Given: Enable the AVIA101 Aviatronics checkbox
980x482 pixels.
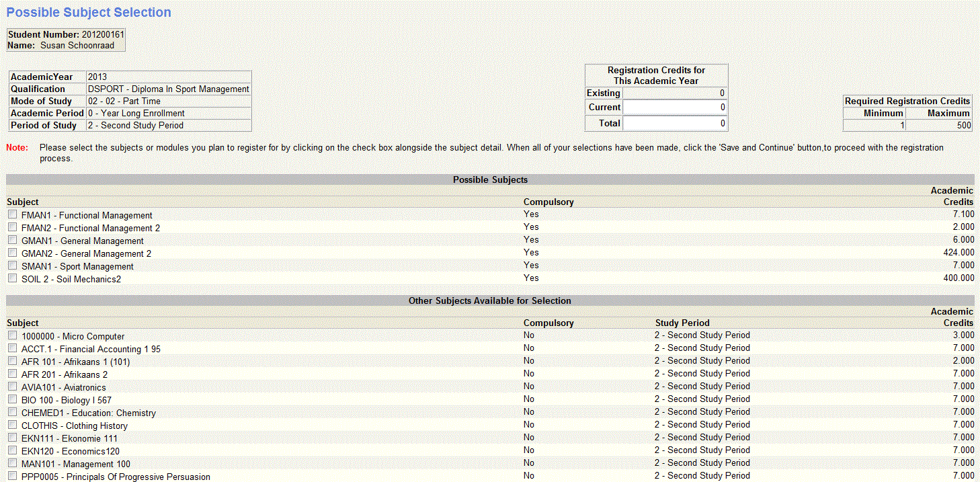Looking at the screenshot, I should click(x=12, y=387).
